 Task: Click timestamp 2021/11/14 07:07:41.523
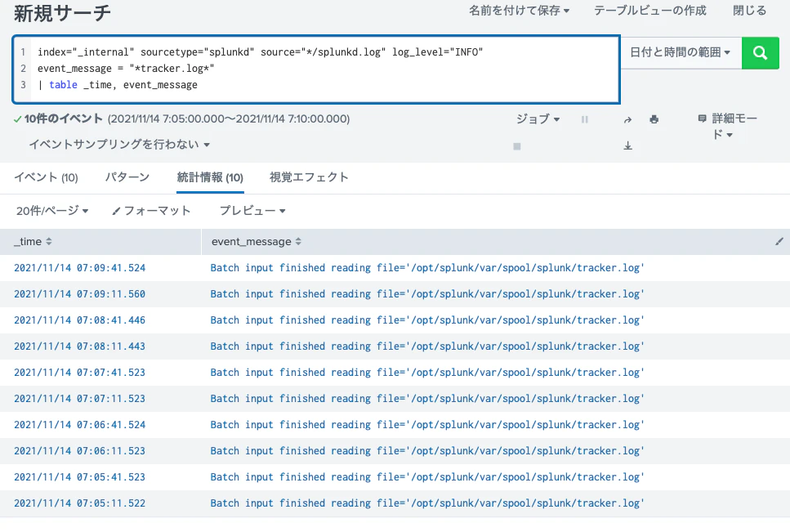coord(79,373)
